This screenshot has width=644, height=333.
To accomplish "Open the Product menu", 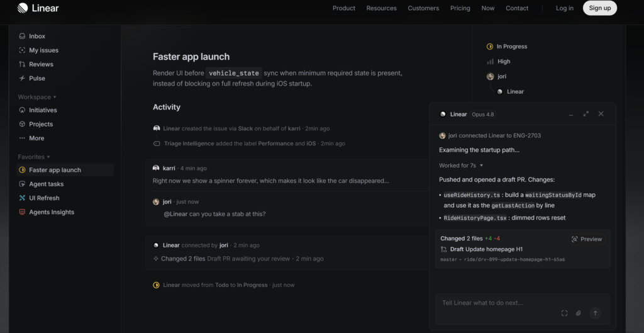I will click(x=344, y=8).
